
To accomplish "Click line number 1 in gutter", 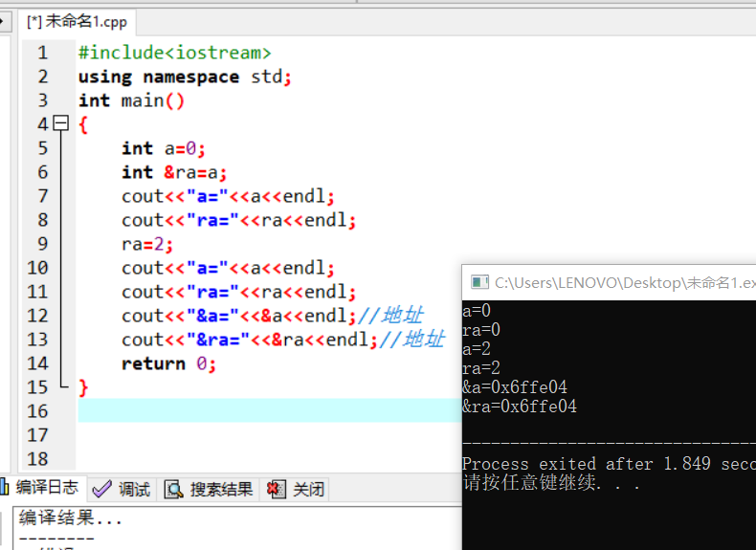I will pos(43,53).
